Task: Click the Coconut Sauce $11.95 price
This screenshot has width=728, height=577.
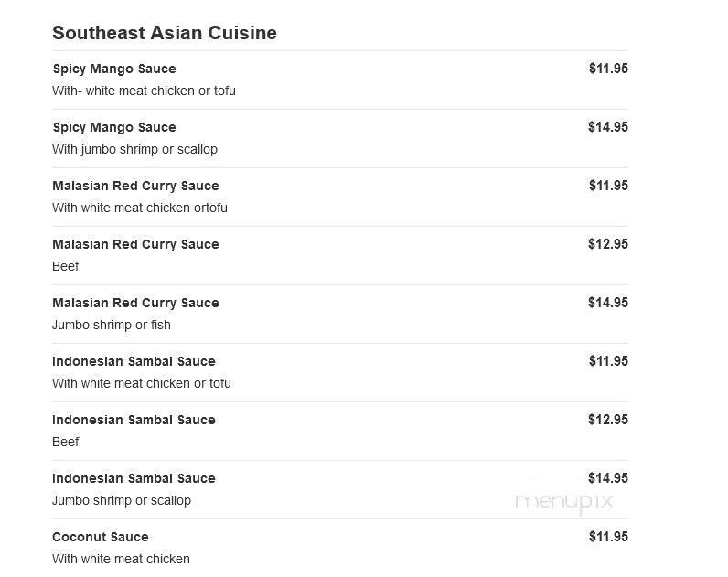Action: [x=608, y=537]
